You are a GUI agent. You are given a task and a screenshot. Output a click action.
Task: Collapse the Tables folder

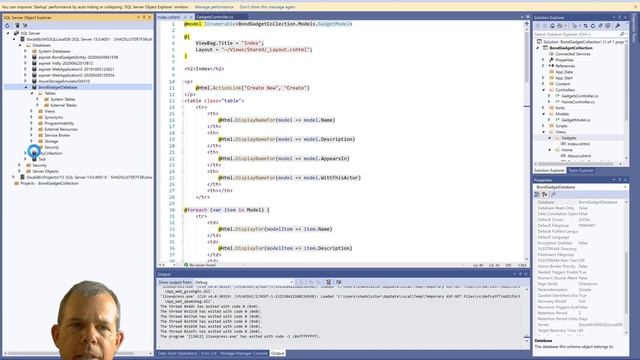pos(32,93)
